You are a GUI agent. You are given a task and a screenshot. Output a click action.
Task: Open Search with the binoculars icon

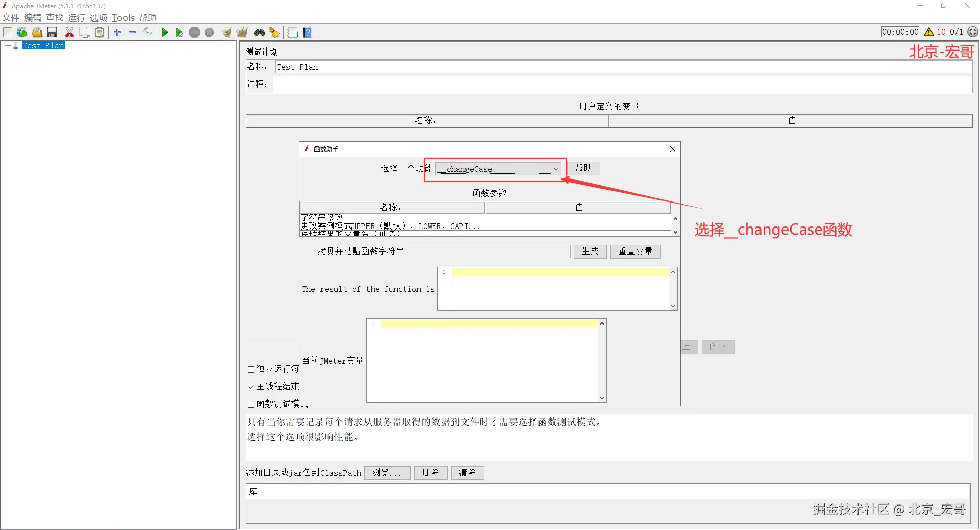pyautogui.click(x=260, y=32)
